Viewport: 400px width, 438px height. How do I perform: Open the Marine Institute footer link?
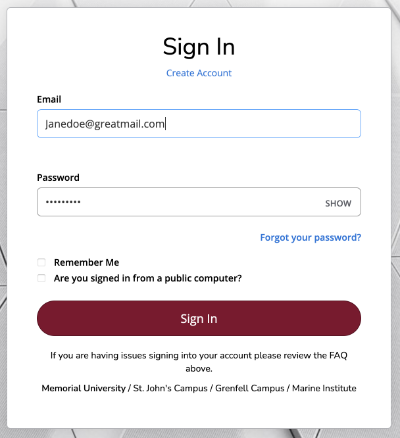click(x=324, y=388)
